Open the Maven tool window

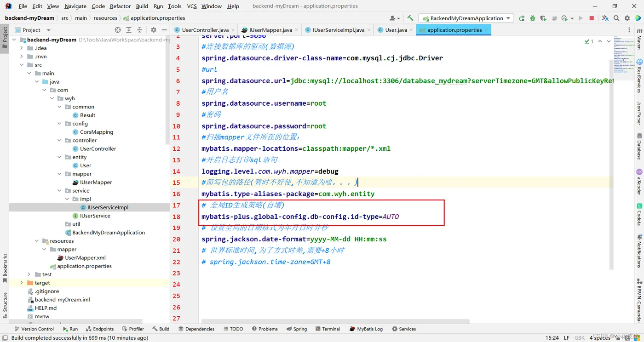(639, 39)
